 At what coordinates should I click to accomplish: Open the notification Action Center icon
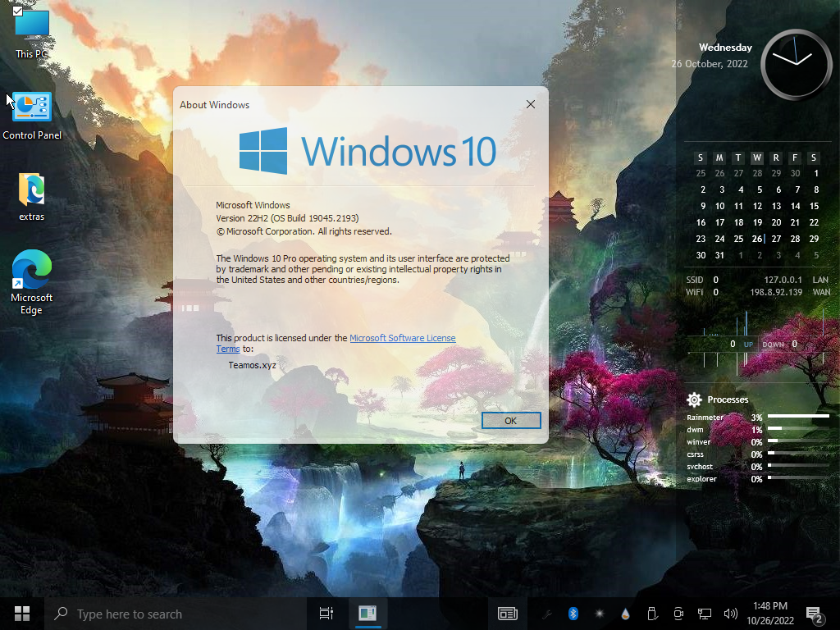pyautogui.click(x=814, y=614)
